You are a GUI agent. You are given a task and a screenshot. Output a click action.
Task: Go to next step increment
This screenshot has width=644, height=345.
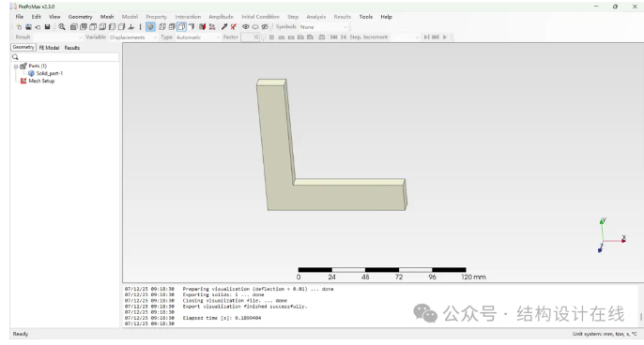(x=427, y=37)
